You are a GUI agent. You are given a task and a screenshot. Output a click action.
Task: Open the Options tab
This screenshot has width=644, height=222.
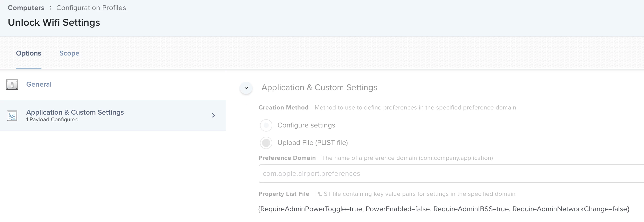29,53
